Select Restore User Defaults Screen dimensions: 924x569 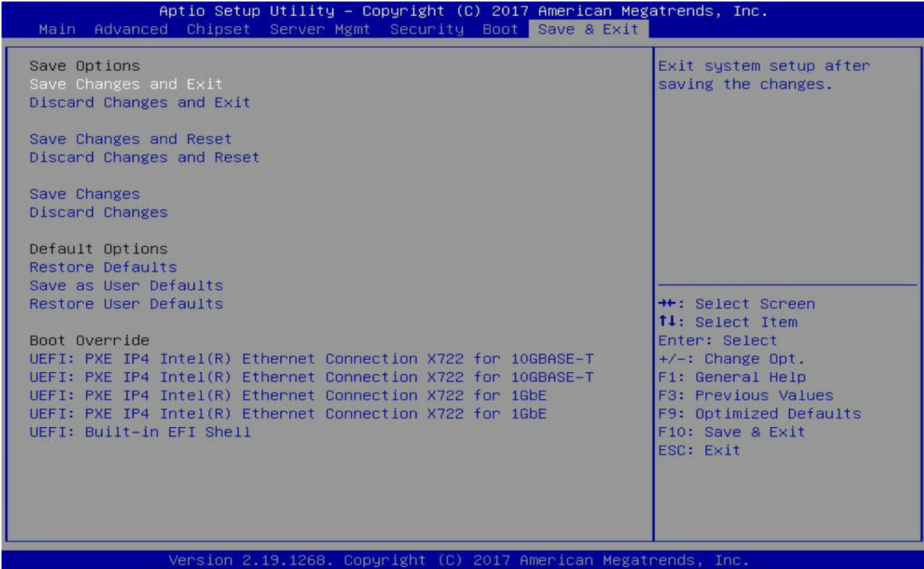click(126, 304)
